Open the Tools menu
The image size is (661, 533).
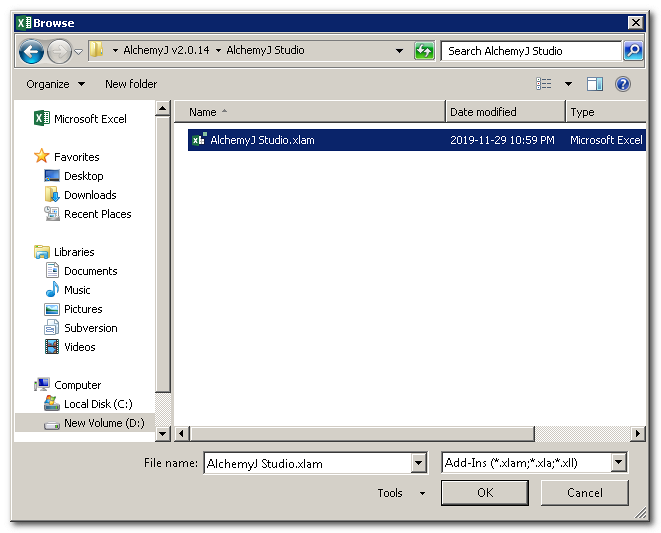400,493
